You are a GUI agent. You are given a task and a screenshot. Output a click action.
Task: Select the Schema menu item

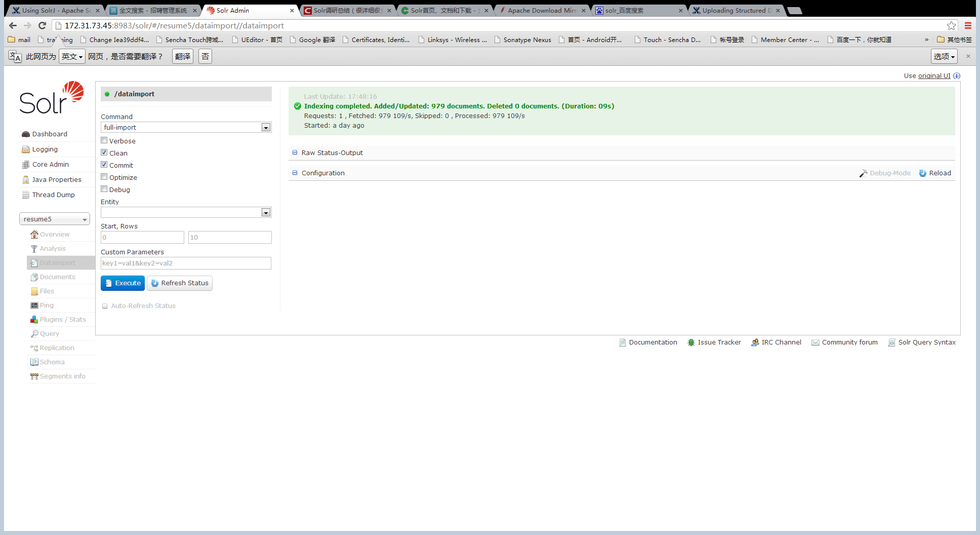click(x=52, y=362)
